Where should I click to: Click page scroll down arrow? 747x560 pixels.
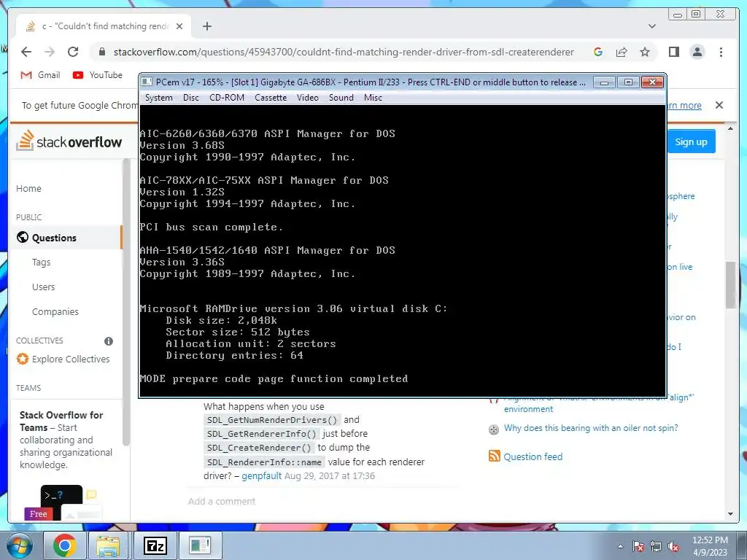[730, 514]
